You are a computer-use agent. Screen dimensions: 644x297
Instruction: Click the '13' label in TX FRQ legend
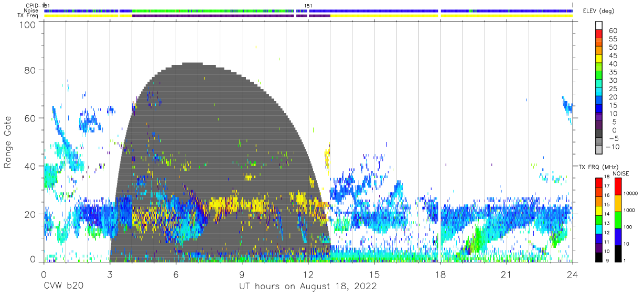click(607, 224)
